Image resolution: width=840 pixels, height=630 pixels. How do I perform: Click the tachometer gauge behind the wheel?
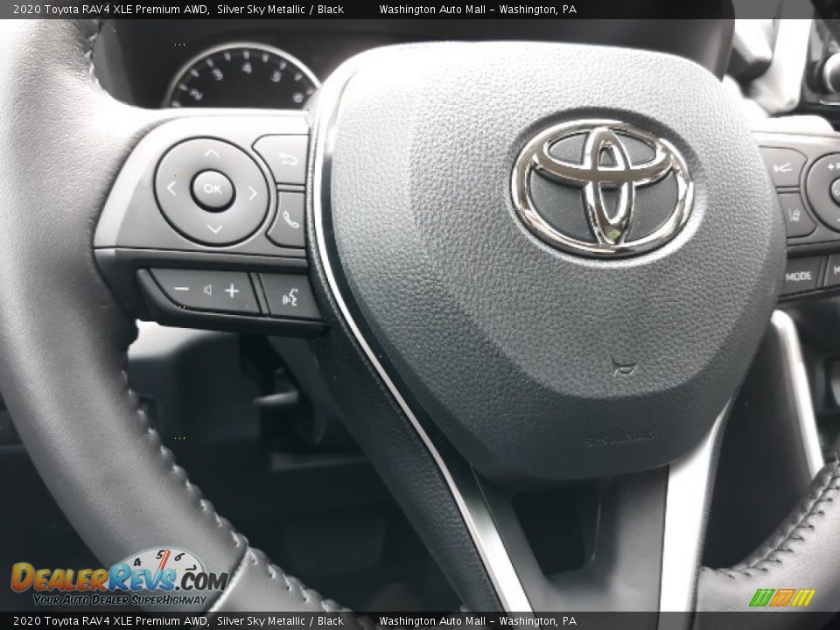click(242, 78)
